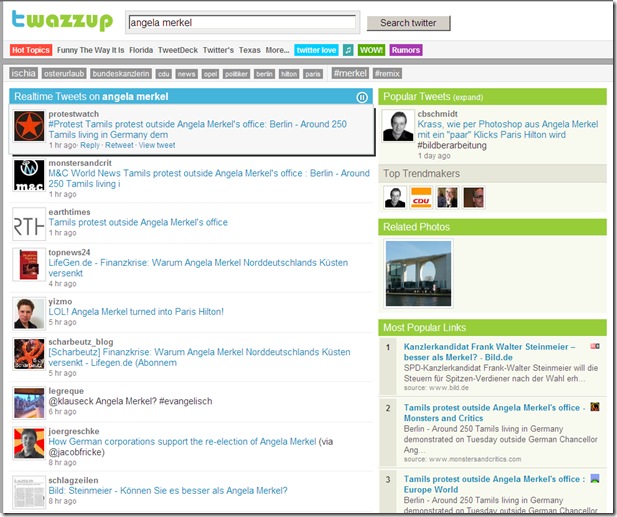Open cbschmidt's avatar in Popular Tweets
The height and width of the screenshot is (517, 617).
coord(398,126)
